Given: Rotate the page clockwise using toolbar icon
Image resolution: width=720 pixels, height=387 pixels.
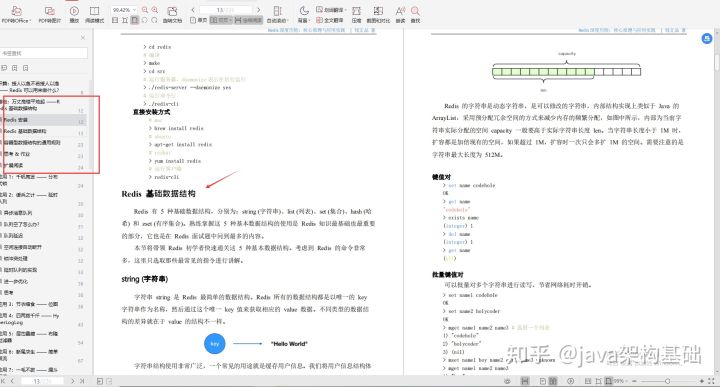Looking at the screenshot, I should coord(154,20).
